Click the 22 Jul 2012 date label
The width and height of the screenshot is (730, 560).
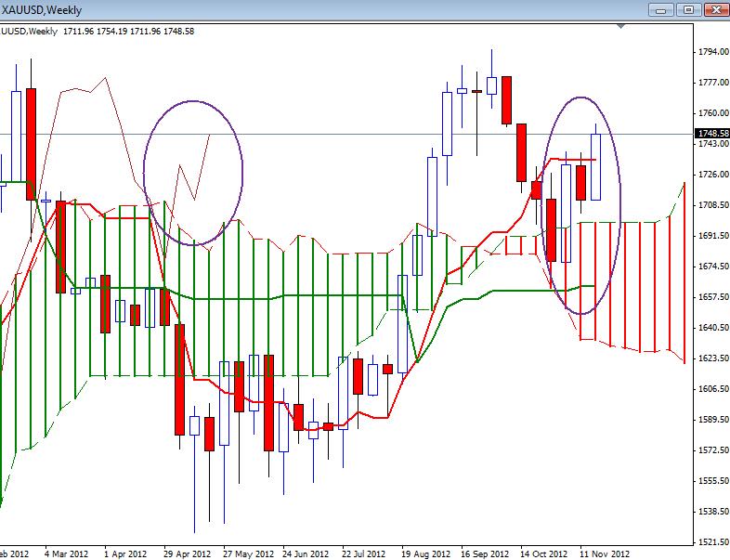point(363,553)
